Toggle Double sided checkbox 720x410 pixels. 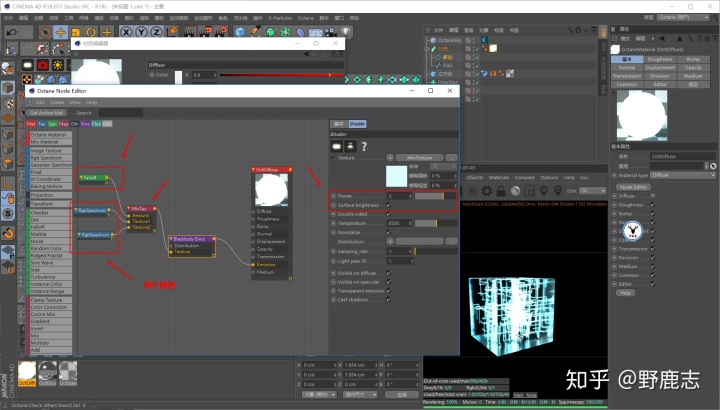pos(389,213)
